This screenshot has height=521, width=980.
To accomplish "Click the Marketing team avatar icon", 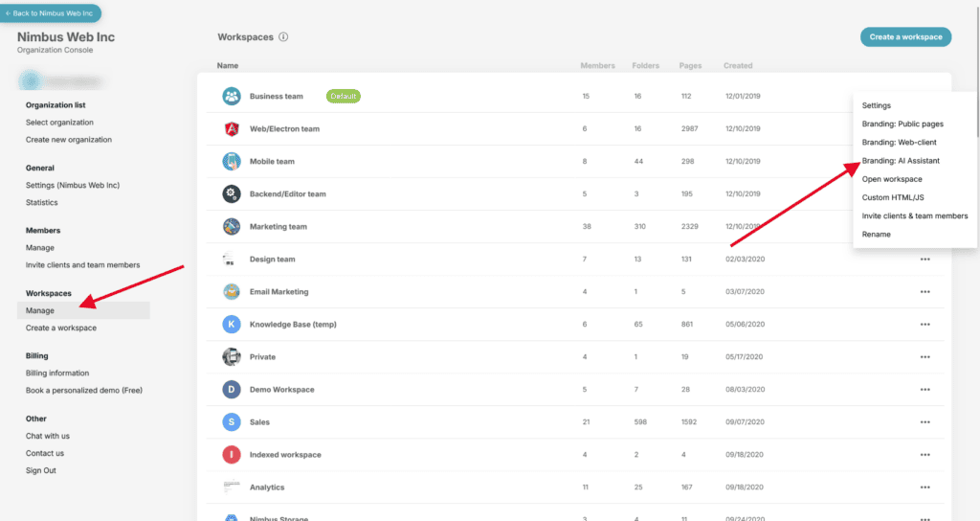I will (231, 227).
